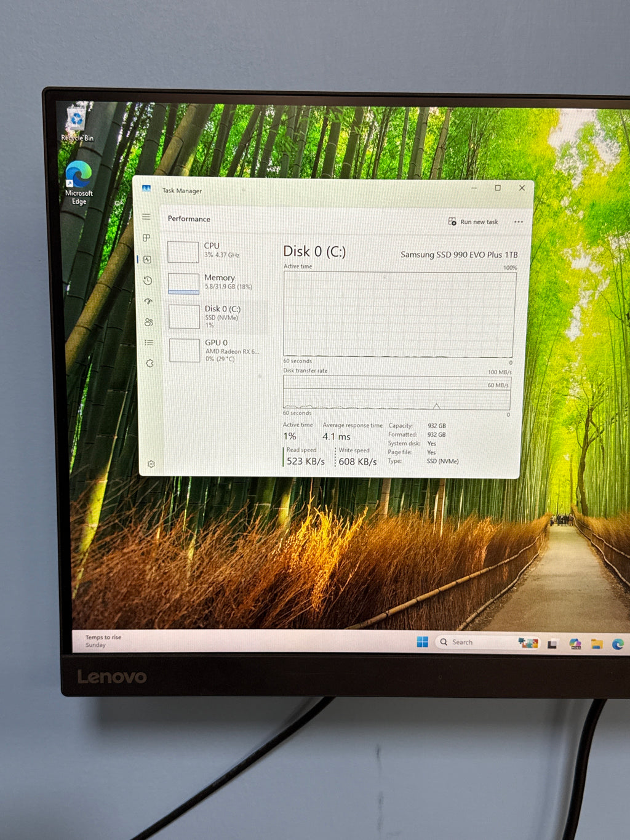Close the Task Manager window
This screenshot has height=840, width=630.
(x=522, y=188)
